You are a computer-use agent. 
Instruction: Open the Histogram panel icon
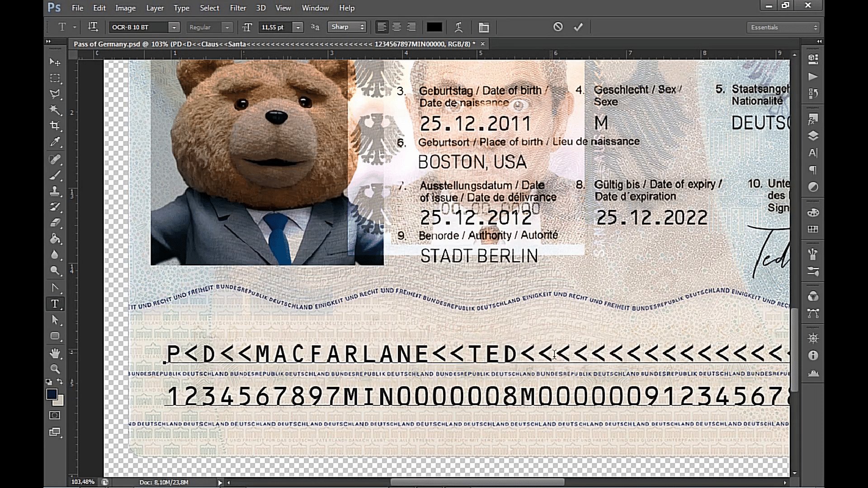(813, 373)
